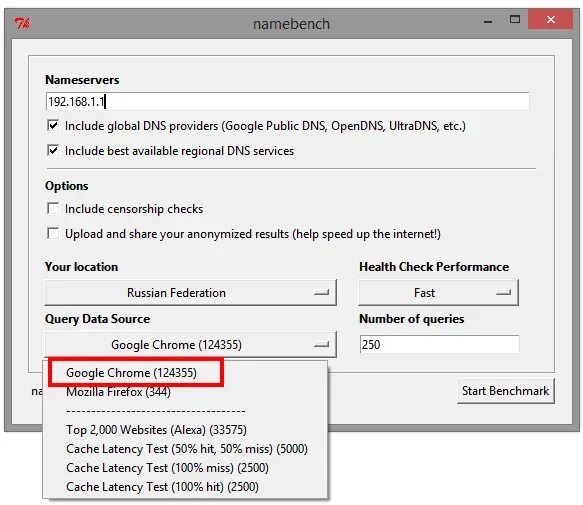Screen dimensions: 583x505
Task: Click the Health Check Performance label
Action: tap(434, 267)
